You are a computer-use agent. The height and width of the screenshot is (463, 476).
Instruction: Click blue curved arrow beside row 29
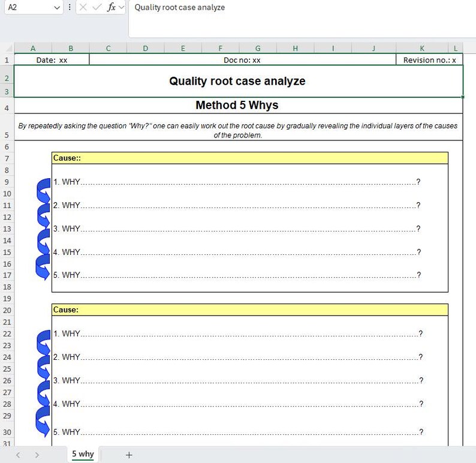(x=43, y=422)
